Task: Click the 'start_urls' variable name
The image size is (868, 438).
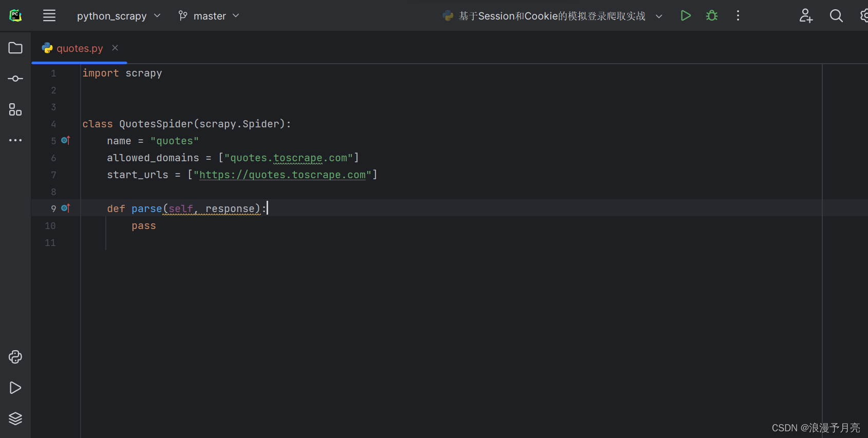Action: tap(138, 175)
